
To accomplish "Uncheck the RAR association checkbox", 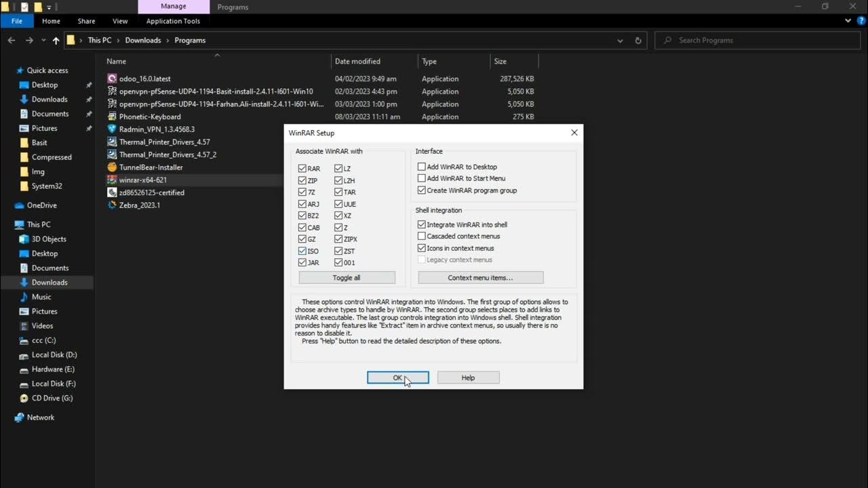I will (302, 169).
